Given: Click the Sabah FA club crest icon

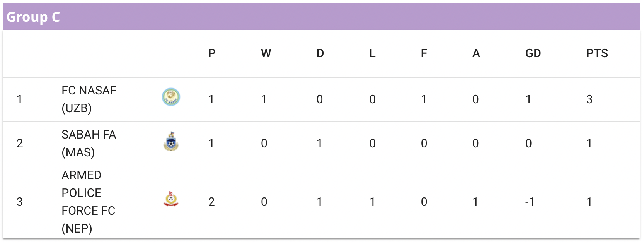Looking at the screenshot, I should 171,141.
